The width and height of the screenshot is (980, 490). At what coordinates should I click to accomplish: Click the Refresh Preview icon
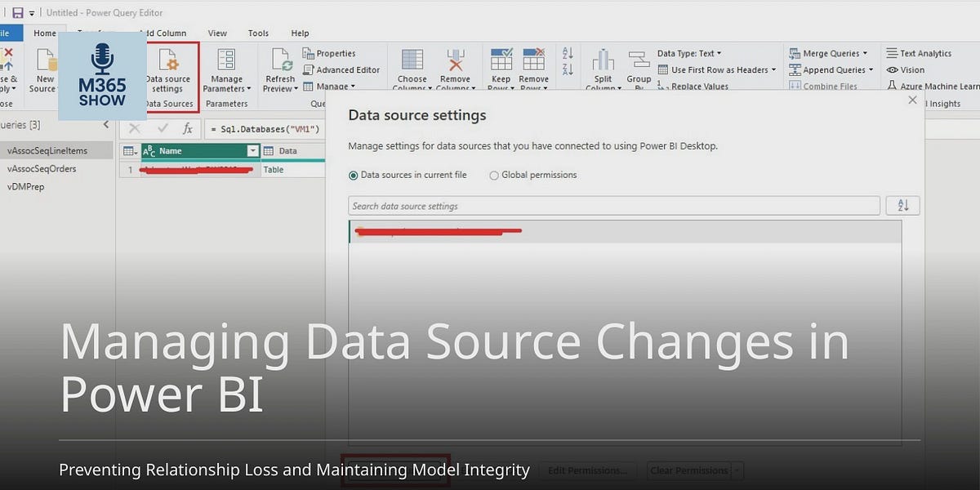pos(281,61)
